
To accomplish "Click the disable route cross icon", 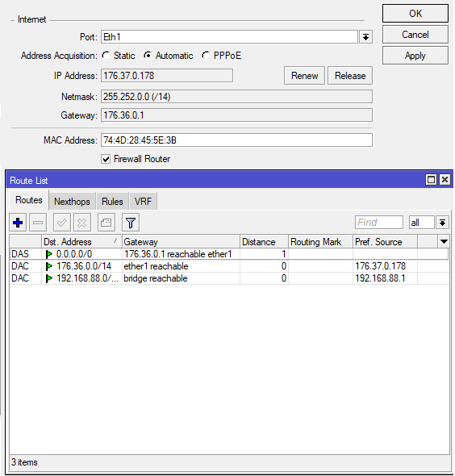I will pos(82,223).
